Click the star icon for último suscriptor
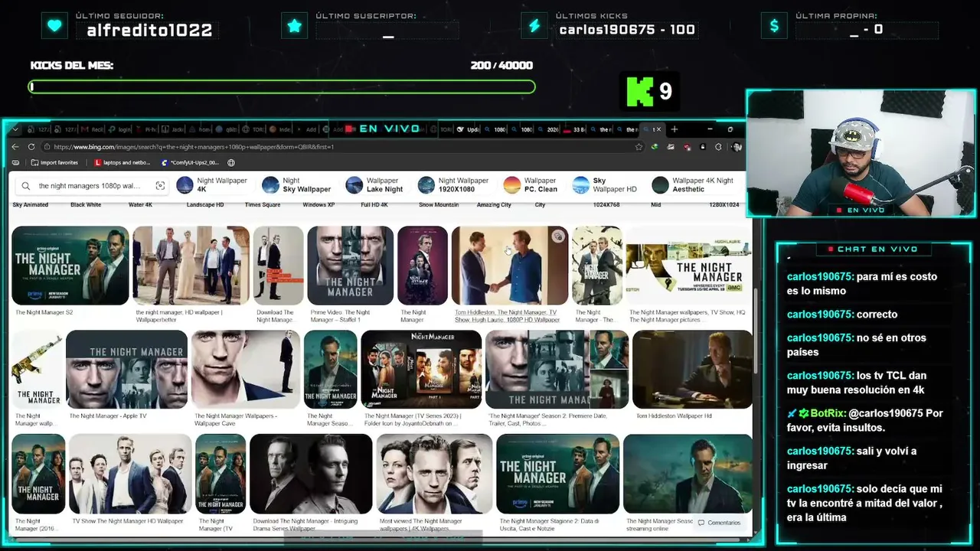This screenshot has width=980, height=551. (295, 26)
